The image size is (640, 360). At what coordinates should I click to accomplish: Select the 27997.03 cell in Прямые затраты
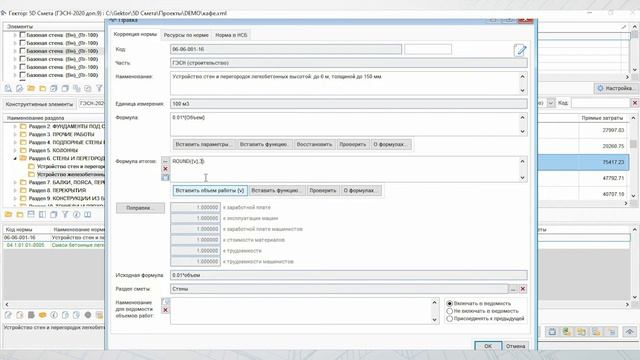click(604, 130)
